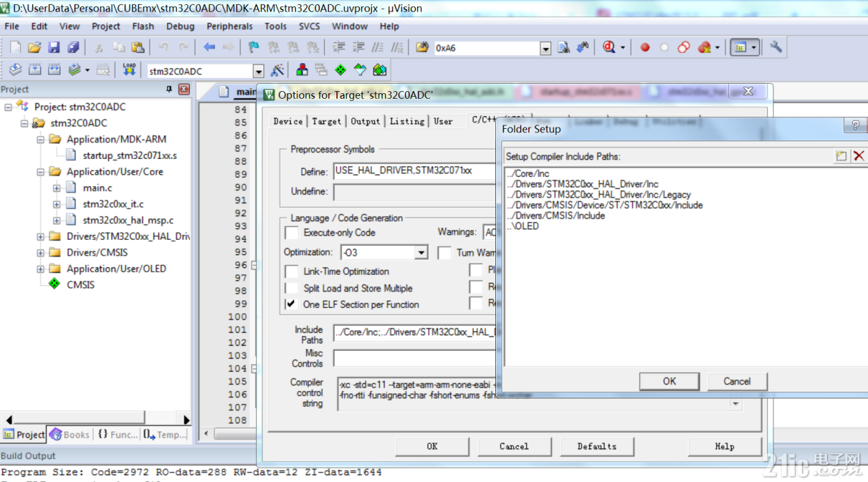Open the 0xA6 find combo box dropdown

click(x=545, y=48)
